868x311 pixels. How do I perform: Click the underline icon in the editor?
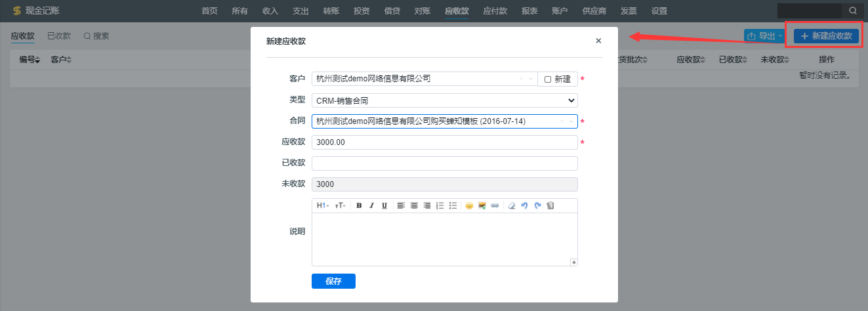[x=384, y=205]
